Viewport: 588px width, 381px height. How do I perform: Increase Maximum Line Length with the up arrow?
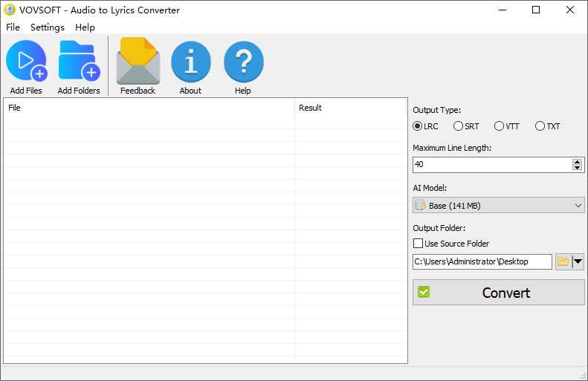tap(577, 161)
